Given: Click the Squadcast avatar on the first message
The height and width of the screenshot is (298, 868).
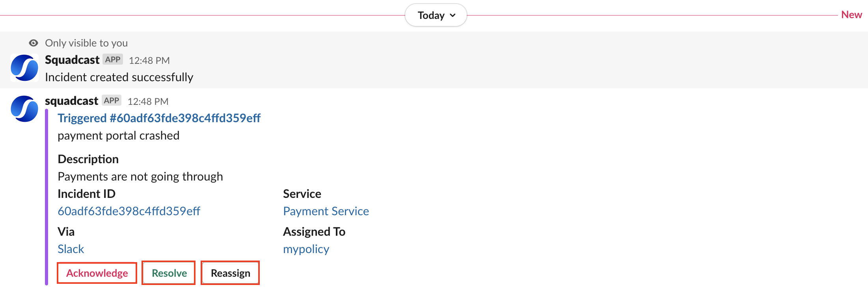Looking at the screenshot, I should tap(24, 68).
